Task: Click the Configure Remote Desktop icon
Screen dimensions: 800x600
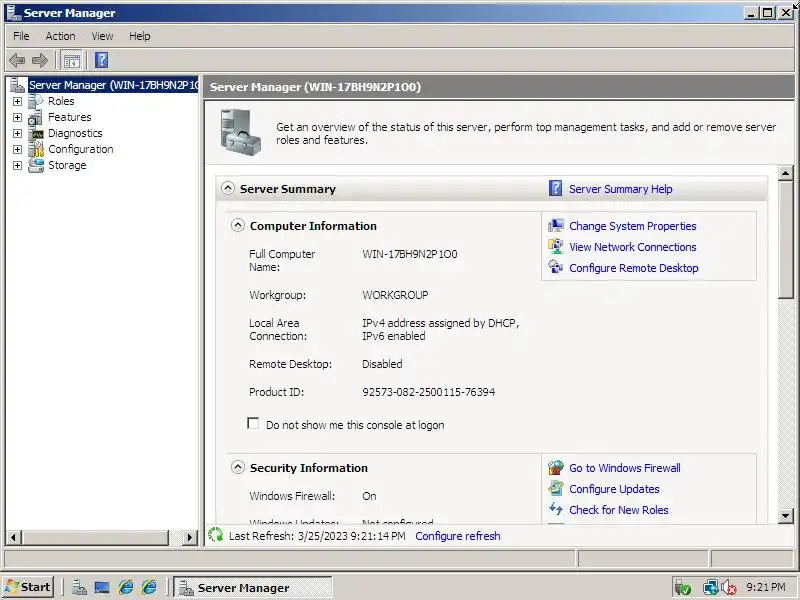Action: [556, 267]
